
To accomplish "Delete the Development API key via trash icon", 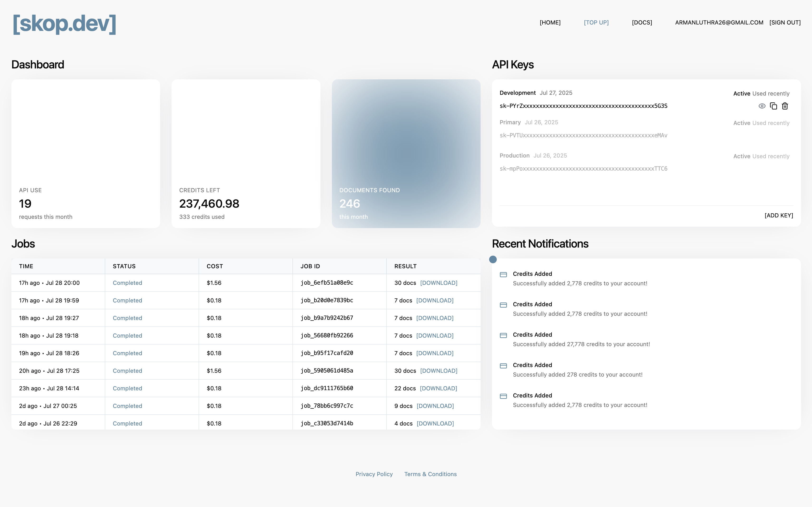I will pyautogui.click(x=785, y=106).
